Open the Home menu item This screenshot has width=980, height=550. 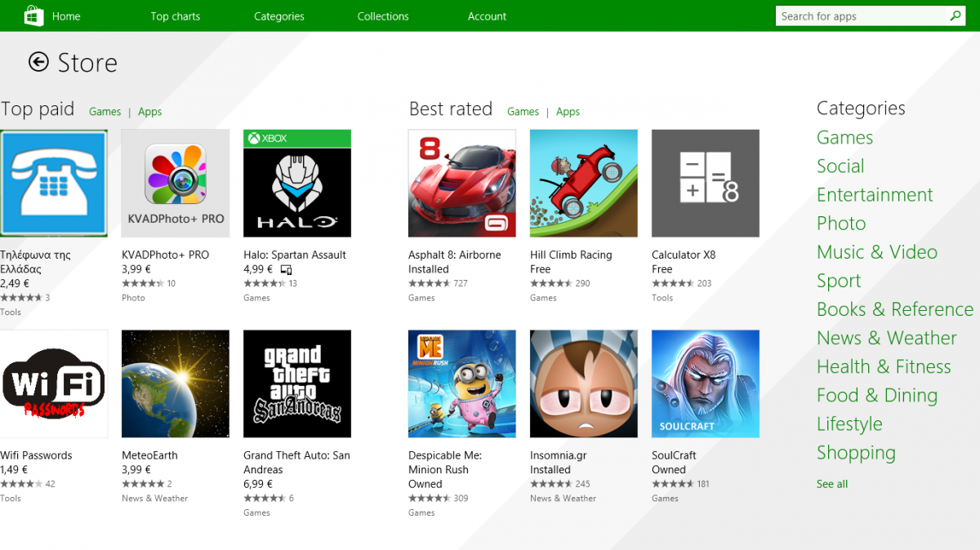pyautogui.click(x=66, y=16)
